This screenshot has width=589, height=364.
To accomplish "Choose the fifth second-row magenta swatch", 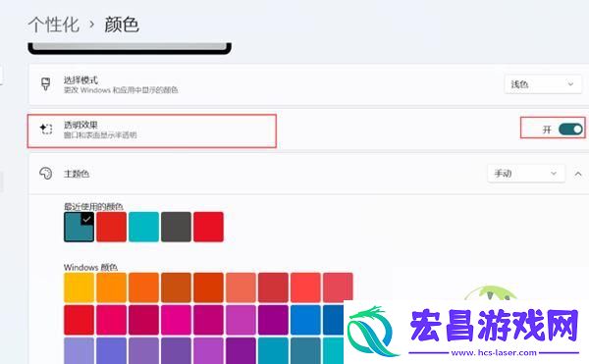I will point(208,320).
